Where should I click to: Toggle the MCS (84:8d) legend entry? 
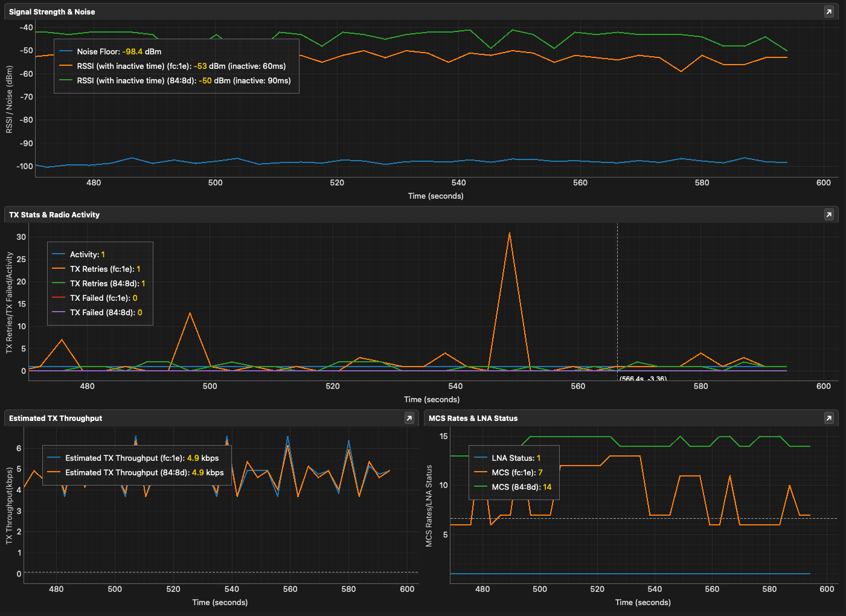(x=521, y=487)
